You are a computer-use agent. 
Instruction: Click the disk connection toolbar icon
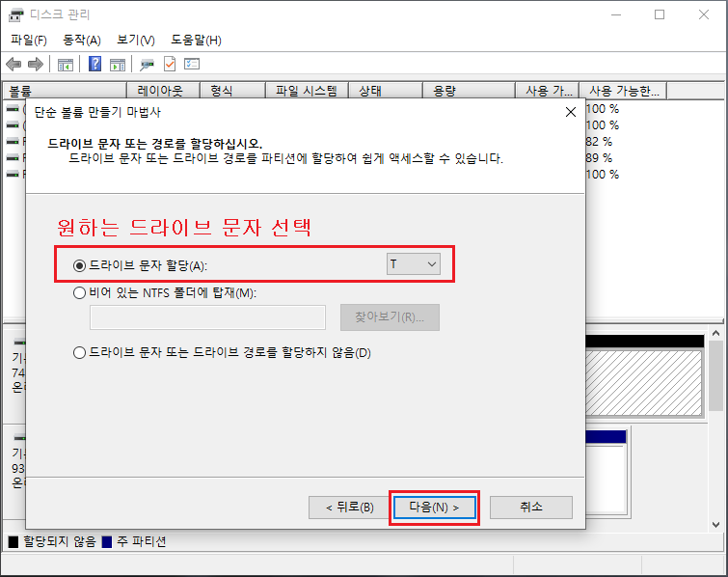coord(148,64)
